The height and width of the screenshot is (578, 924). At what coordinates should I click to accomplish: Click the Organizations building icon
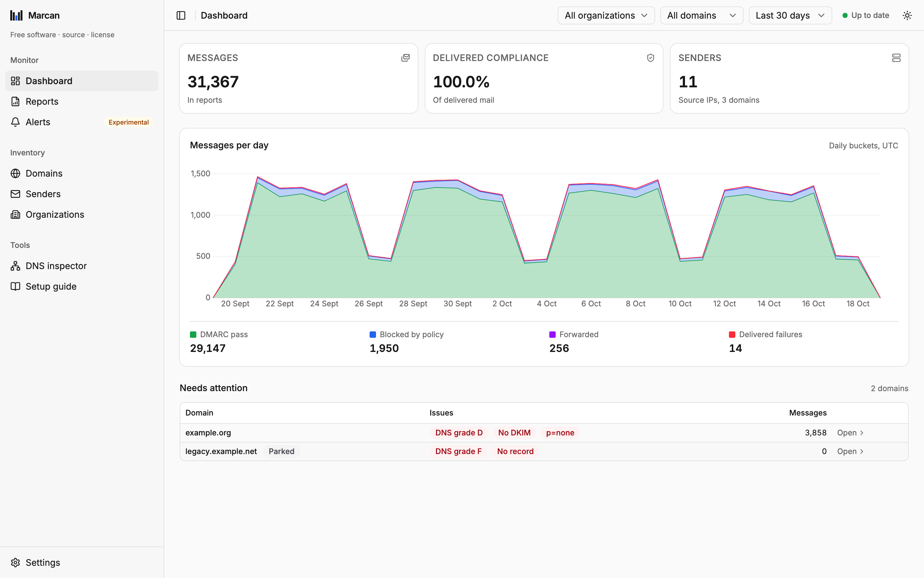[15, 215]
